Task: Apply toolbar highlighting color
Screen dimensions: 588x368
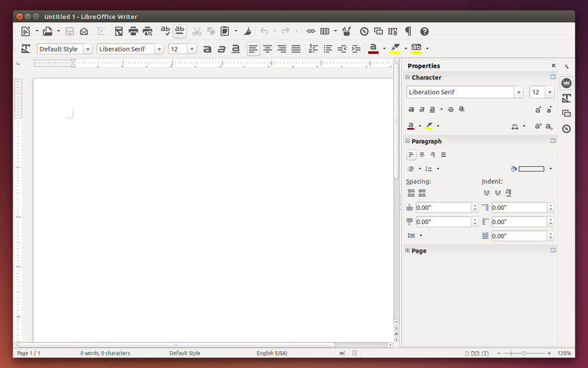Action: coord(395,49)
